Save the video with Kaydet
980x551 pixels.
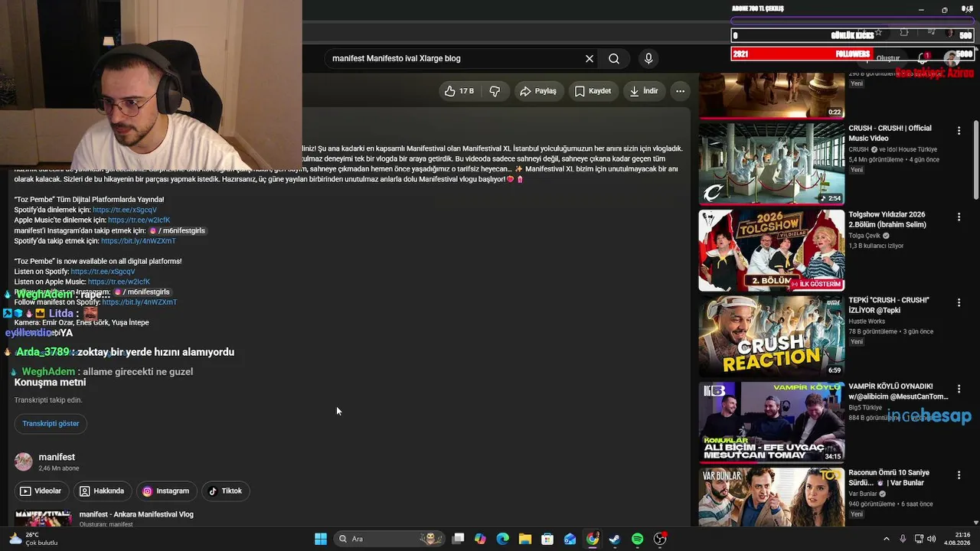593,91
